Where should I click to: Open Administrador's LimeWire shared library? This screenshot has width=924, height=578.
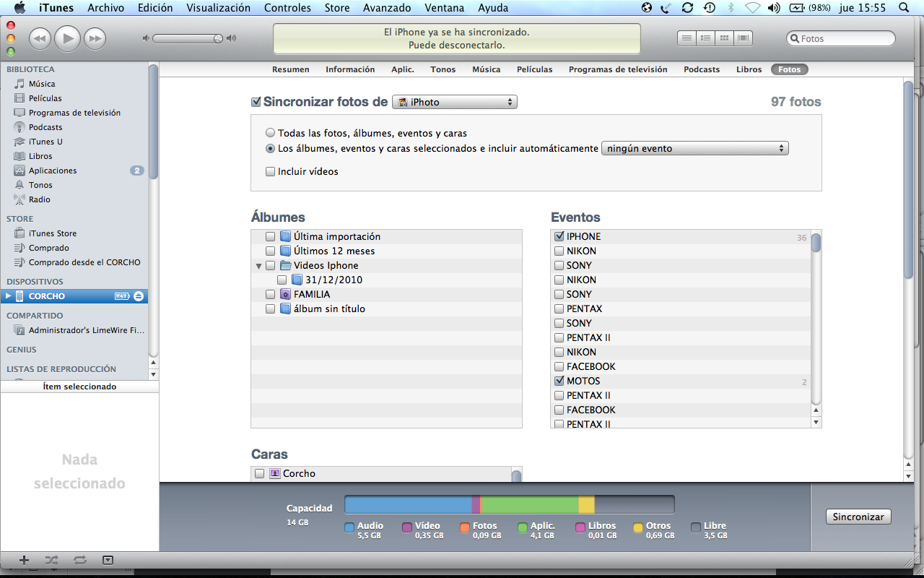point(87,330)
